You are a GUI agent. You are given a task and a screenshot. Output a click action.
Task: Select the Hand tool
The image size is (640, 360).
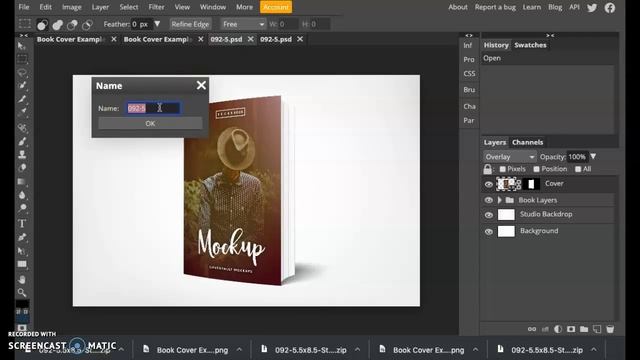coord(22,280)
